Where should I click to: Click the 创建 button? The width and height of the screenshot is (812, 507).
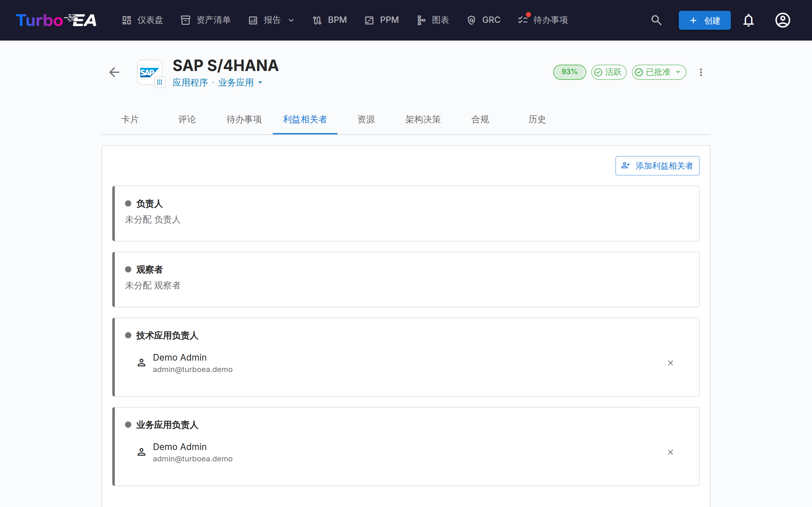704,21
